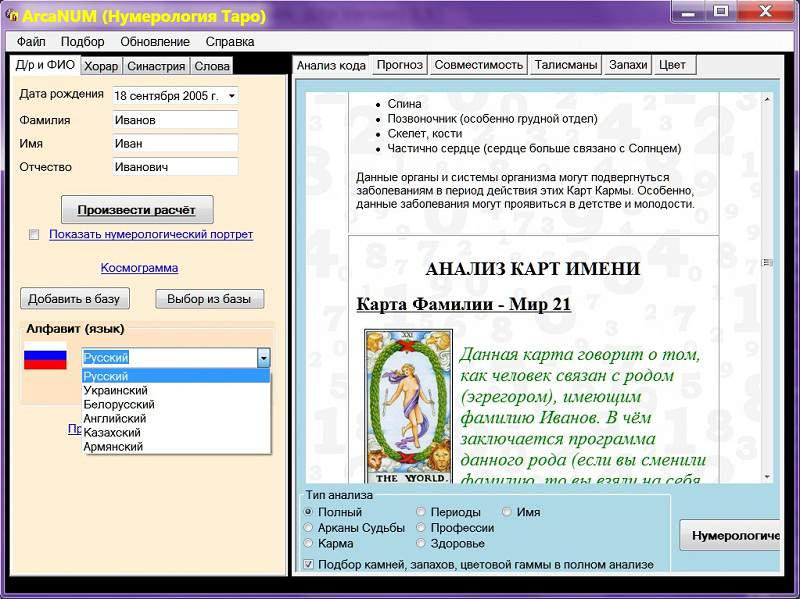The height and width of the screenshot is (599, 800).
Task: Click the analysis pane scrollbar thumb
Action: [767, 262]
